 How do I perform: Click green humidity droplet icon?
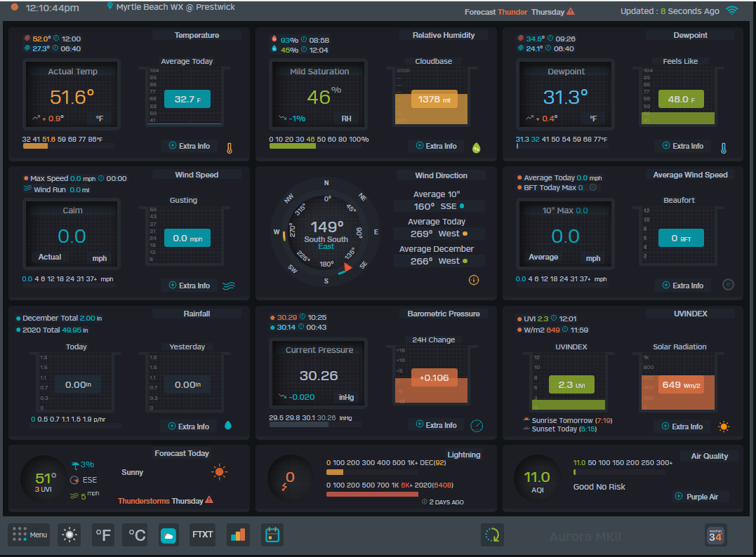pos(477,148)
